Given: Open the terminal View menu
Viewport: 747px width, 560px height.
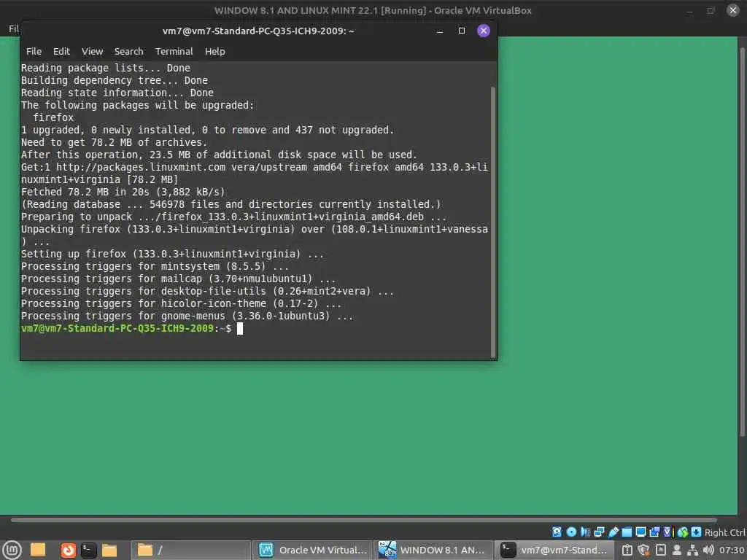Looking at the screenshot, I should (x=92, y=52).
